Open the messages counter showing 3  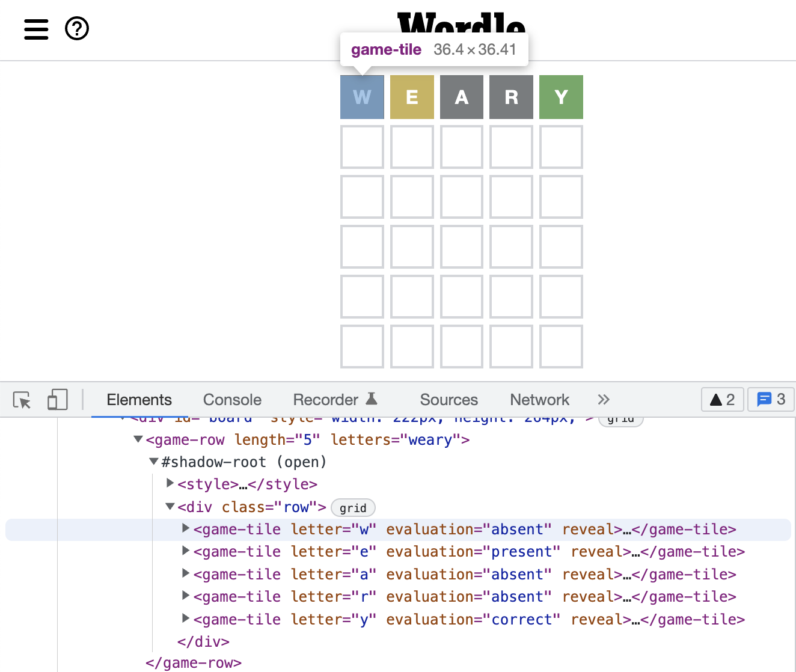pos(771,400)
